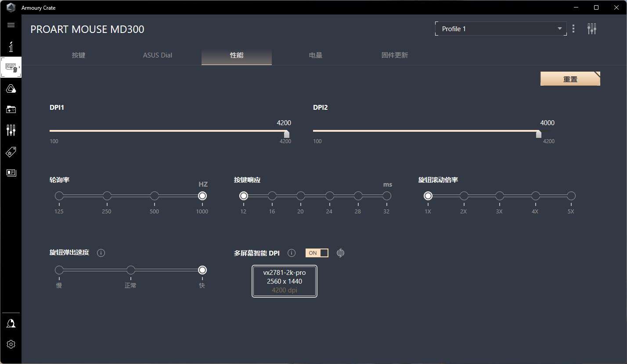Image resolution: width=627 pixels, height=364 pixels.
Task: Refresh the multi-screen smart DPI detection
Action: tap(340, 253)
